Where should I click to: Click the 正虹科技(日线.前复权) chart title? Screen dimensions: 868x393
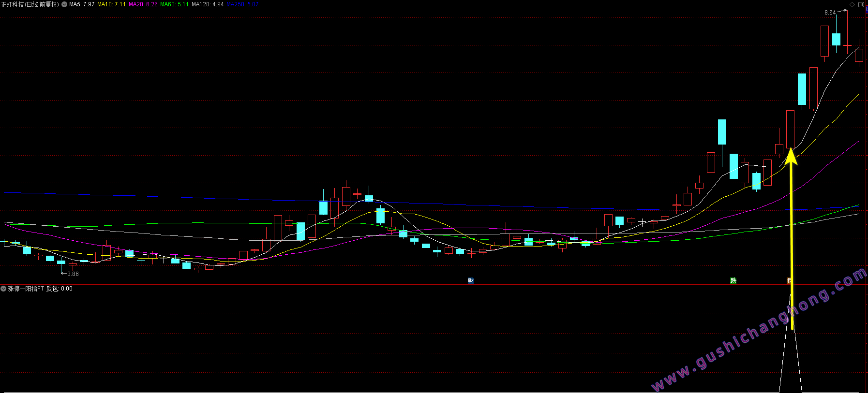[30, 4]
